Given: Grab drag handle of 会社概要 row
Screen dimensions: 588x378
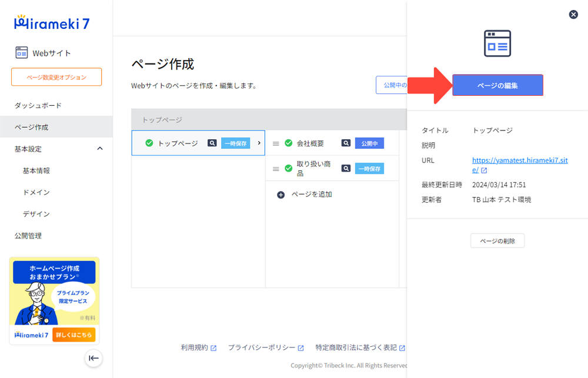Looking at the screenshot, I should click(276, 143).
